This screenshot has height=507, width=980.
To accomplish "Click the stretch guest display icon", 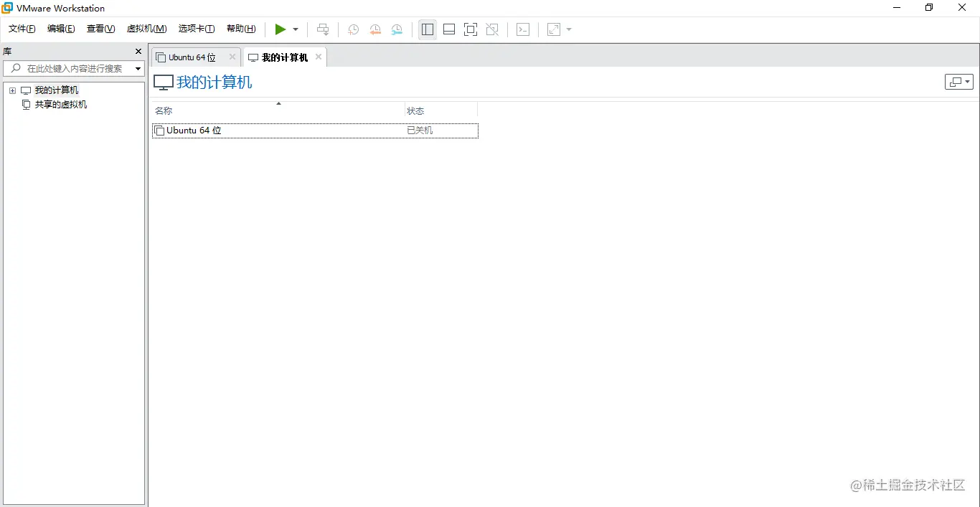I will [554, 29].
